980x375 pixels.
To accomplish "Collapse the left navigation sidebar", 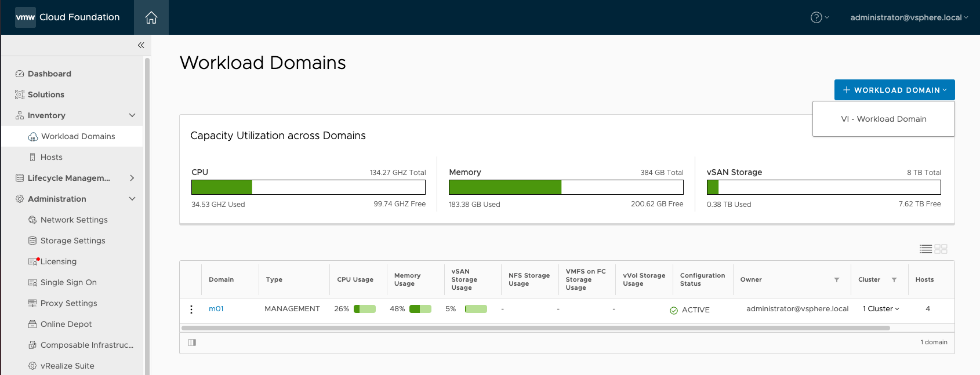I will click(141, 45).
